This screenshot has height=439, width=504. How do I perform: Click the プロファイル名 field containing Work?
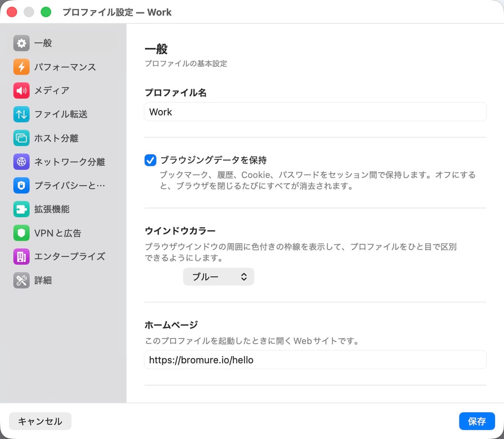[x=315, y=112]
